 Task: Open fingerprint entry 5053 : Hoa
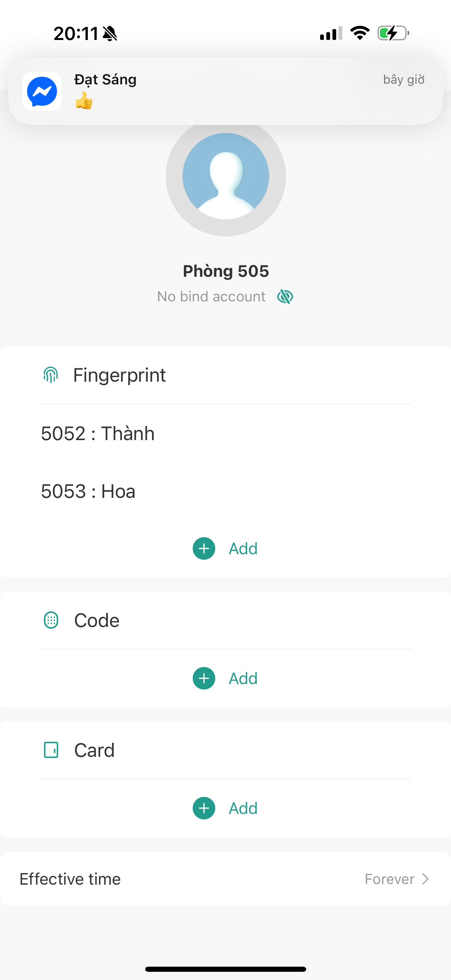(x=88, y=491)
